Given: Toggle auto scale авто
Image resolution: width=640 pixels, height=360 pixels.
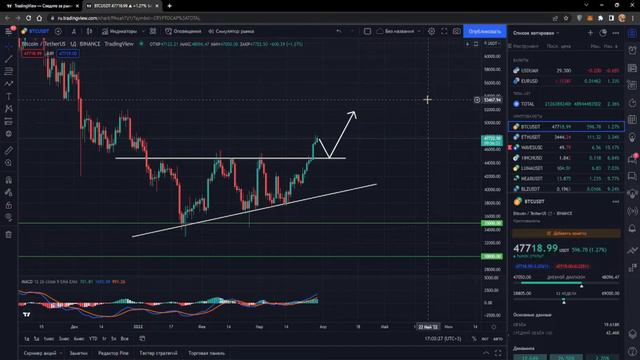Looking at the screenshot, I should (x=498, y=339).
